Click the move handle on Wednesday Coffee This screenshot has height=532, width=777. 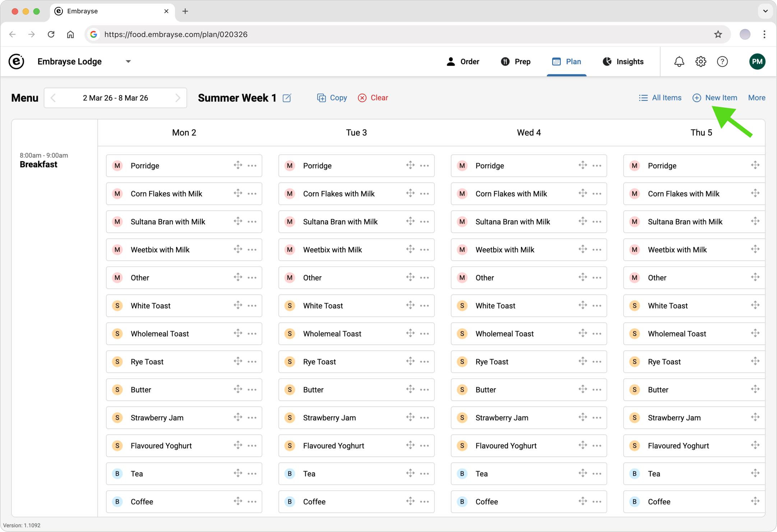(583, 501)
